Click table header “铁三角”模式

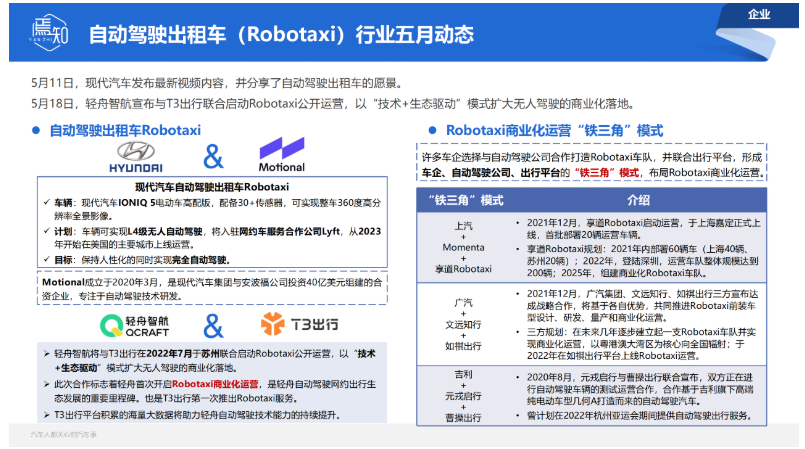point(466,200)
